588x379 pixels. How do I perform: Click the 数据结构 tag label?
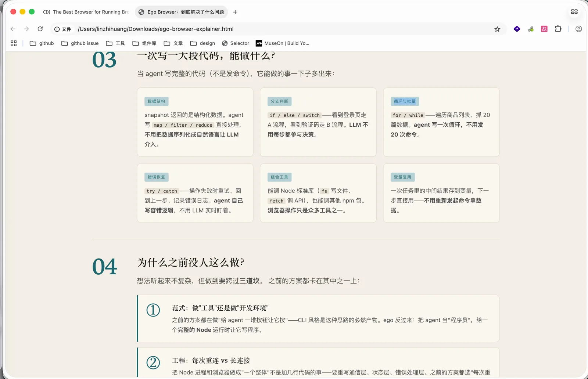tap(157, 101)
